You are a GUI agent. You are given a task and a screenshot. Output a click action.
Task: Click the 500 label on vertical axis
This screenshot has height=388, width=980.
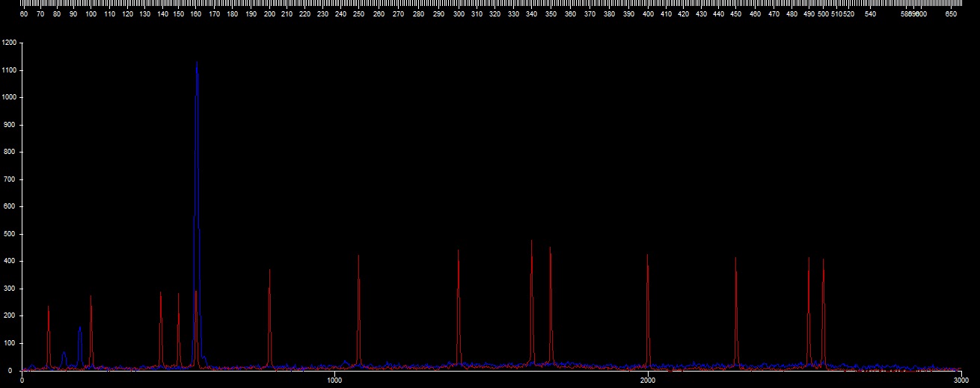pos(10,234)
